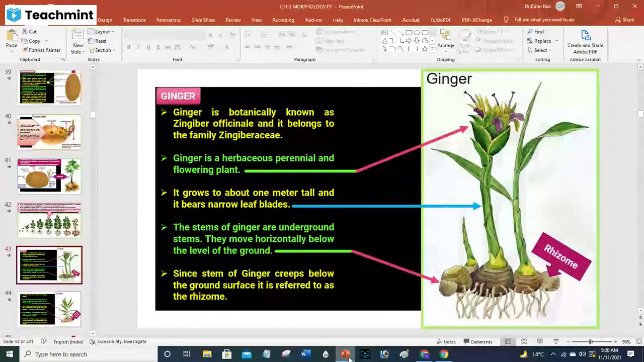The image size is (644, 362).
Task: Switch to the Slide Show tab
Action: click(203, 20)
